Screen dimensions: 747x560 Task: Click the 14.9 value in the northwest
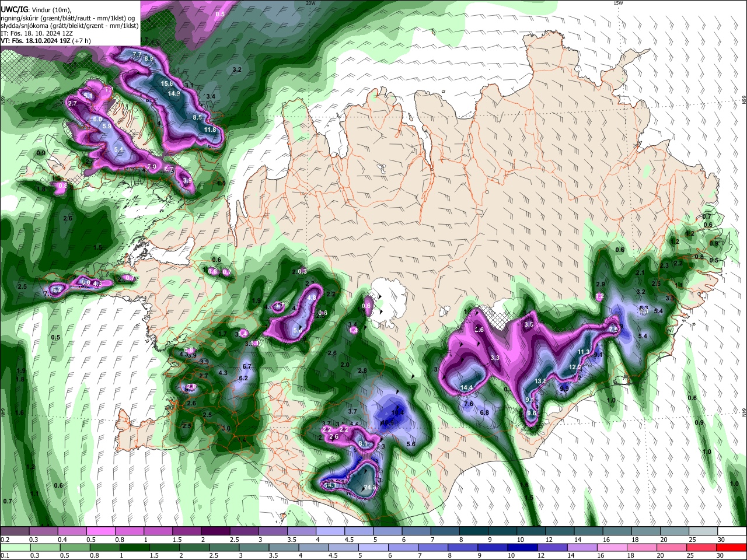(x=174, y=93)
